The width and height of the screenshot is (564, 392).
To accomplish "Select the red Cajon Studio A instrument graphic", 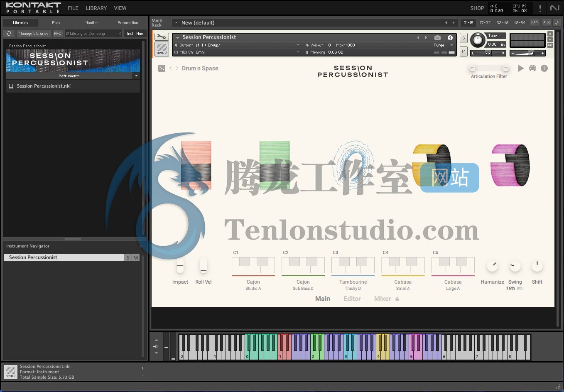I will pos(196,165).
